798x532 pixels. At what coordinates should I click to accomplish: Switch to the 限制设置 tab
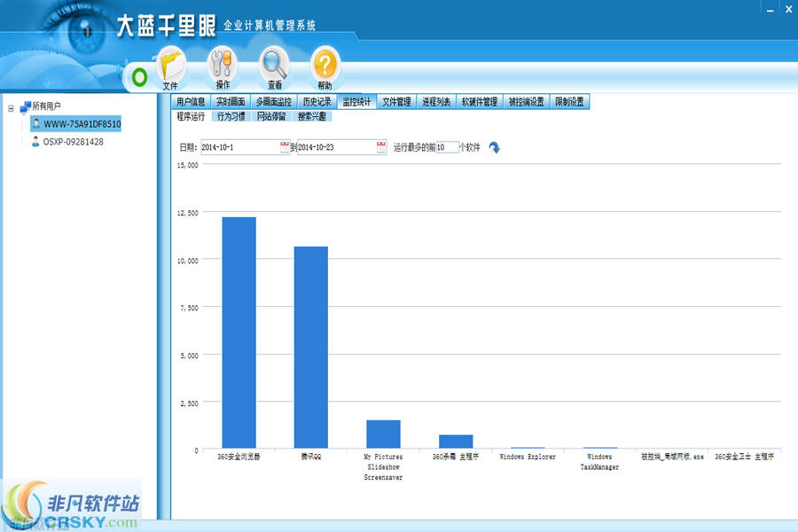569,102
